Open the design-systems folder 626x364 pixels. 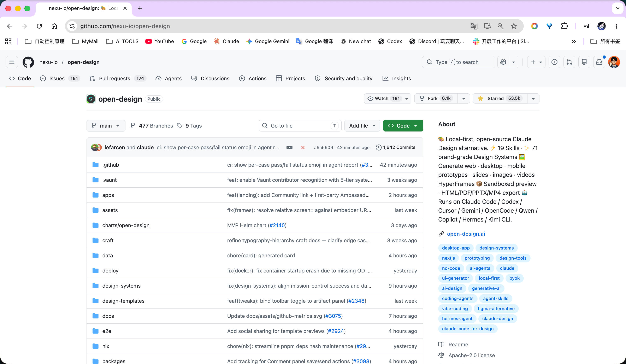coord(121,286)
